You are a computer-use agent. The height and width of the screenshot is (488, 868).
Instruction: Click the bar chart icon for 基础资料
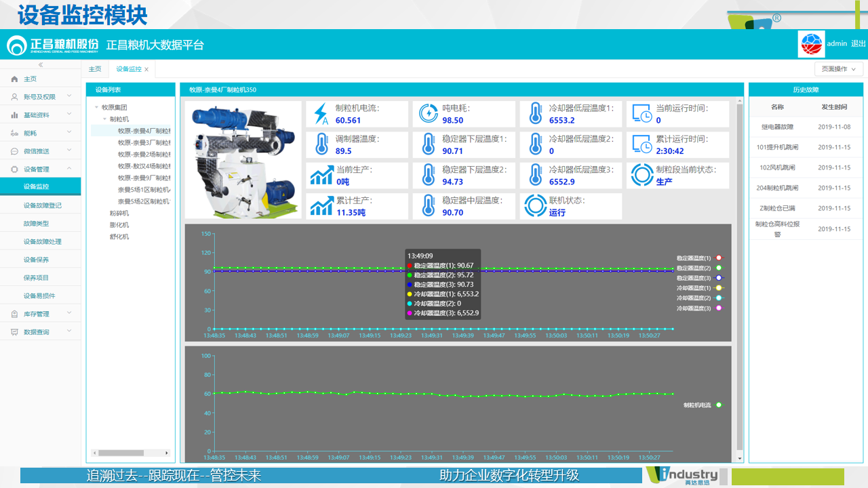[x=14, y=115]
